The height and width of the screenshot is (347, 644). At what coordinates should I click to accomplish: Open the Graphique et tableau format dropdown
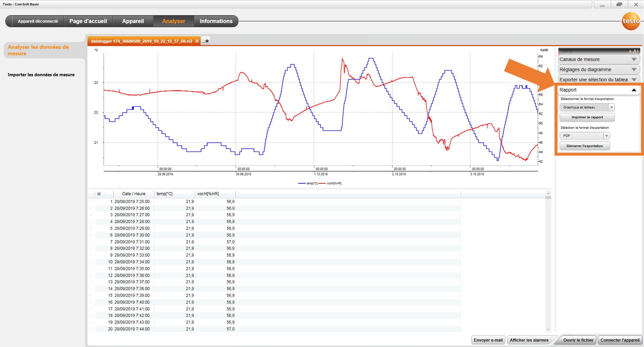[x=611, y=107]
